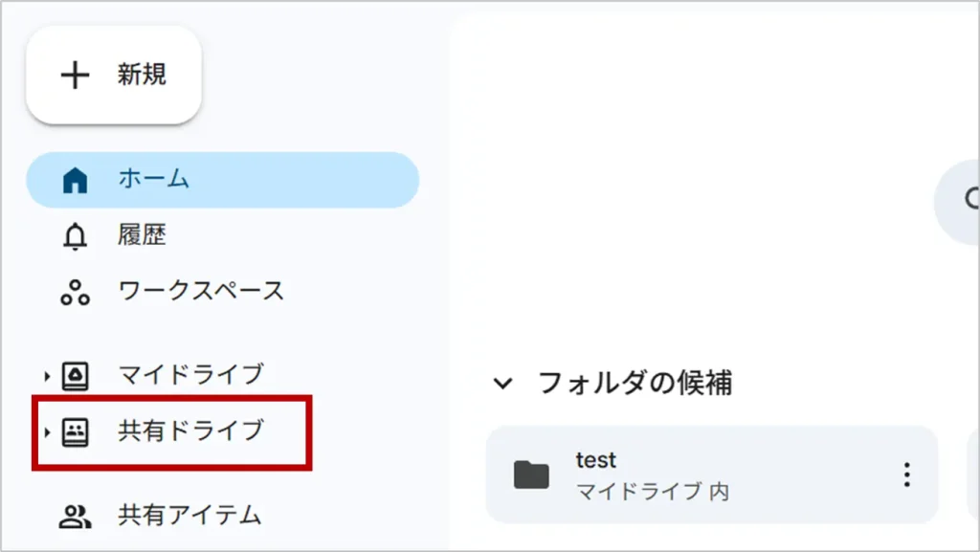Select ホーム in the sidebar

154,179
